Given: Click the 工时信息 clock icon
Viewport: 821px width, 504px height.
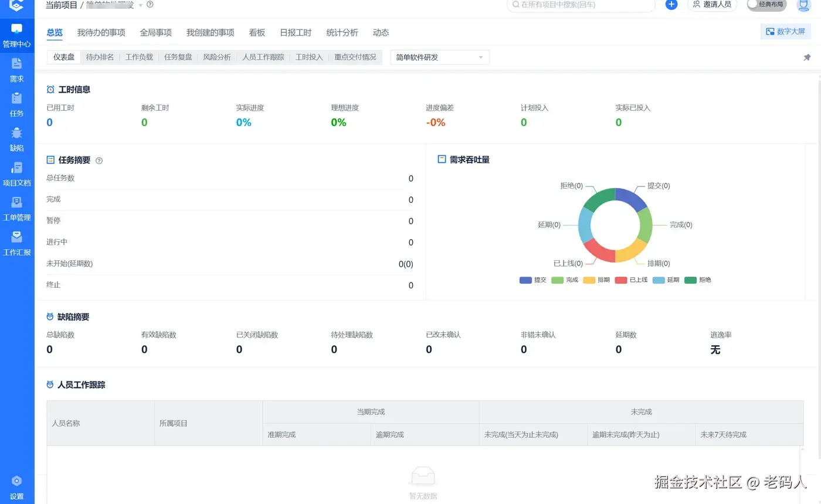Looking at the screenshot, I should 50,90.
